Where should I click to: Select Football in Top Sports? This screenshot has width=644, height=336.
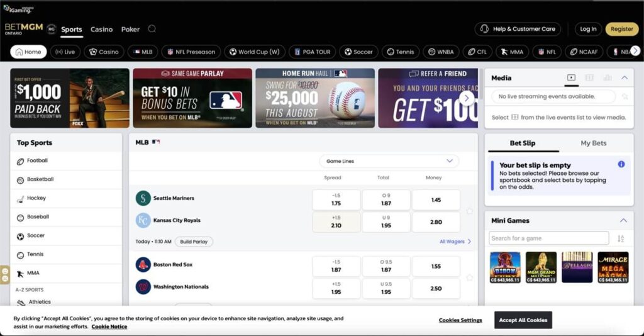(66, 161)
